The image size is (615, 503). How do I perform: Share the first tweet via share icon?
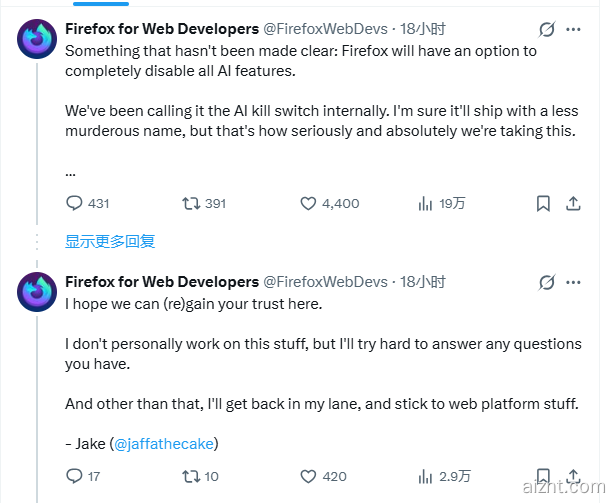click(x=574, y=203)
